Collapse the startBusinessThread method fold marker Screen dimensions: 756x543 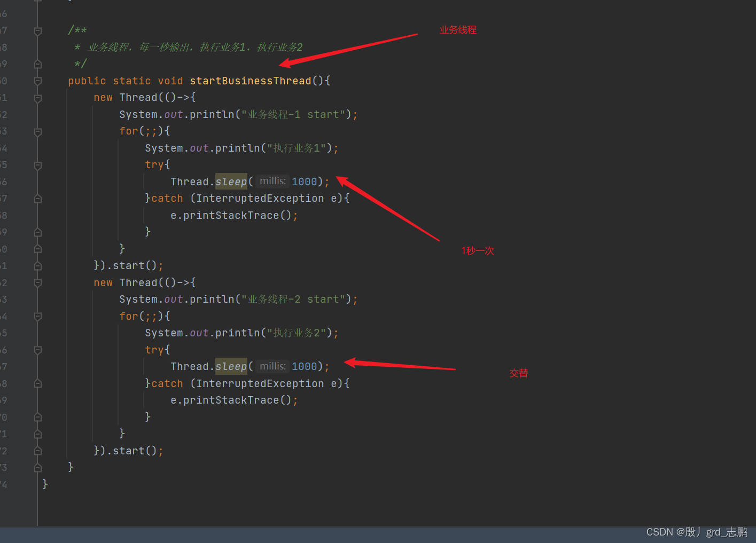pyautogui.click(x=38, y=81)
